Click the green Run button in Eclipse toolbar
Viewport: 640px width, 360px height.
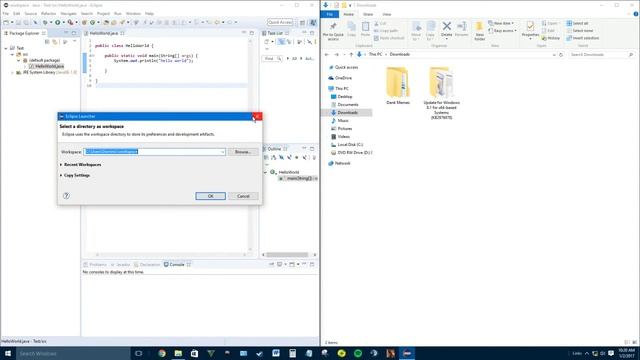[58, 22]
